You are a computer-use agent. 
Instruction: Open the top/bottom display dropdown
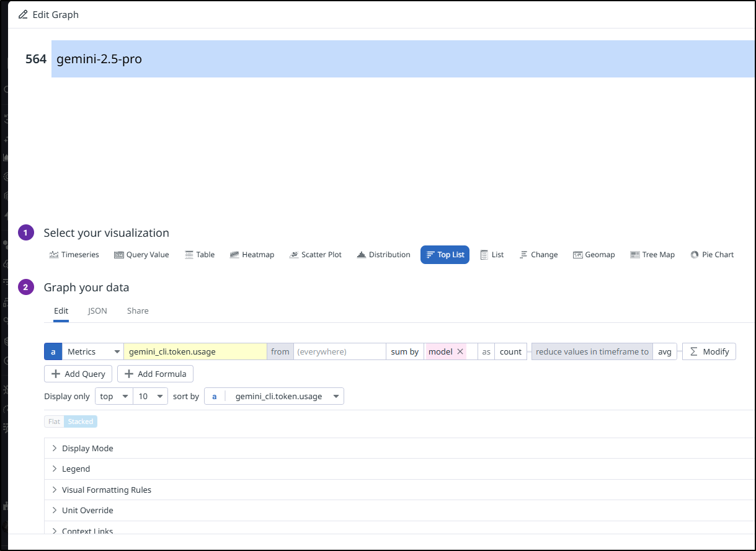coord(113,396)
